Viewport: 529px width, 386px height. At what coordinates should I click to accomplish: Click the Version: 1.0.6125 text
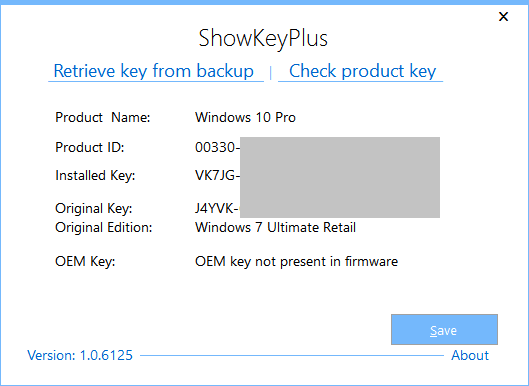point(80,355)
